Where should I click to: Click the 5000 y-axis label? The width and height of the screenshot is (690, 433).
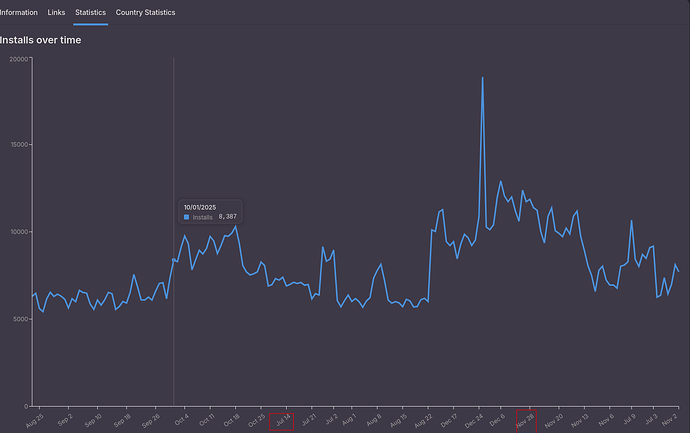coord(19,319)
